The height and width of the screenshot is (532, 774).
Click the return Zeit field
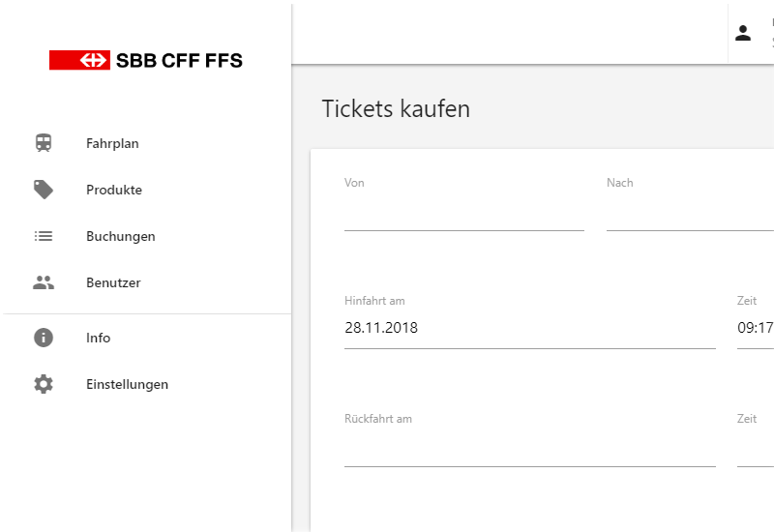[756, 446]
